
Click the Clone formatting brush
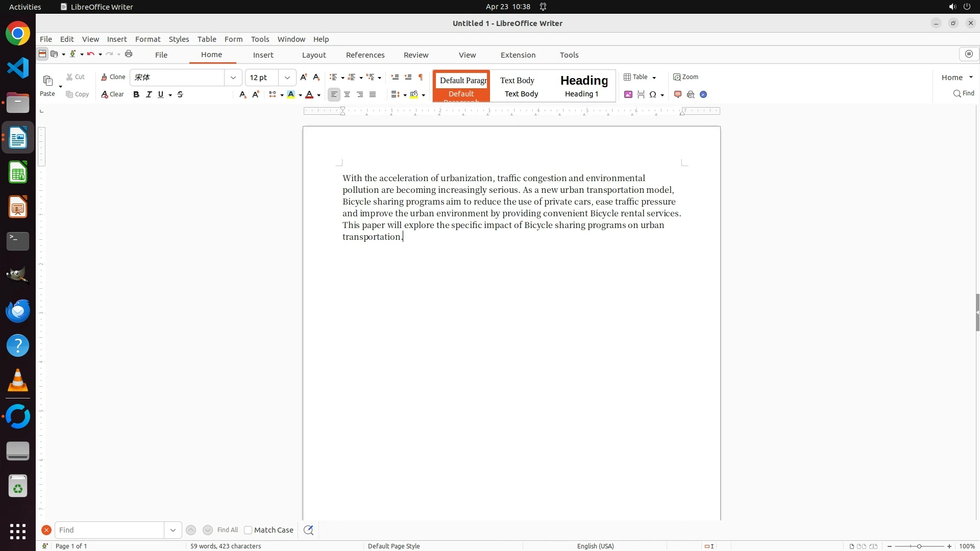113,77
